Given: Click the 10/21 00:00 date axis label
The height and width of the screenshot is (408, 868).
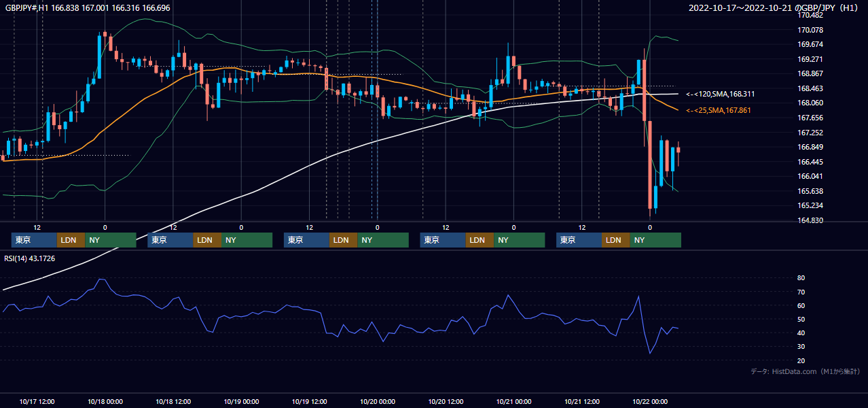Looking at the screenshot, I should point(513,401).
